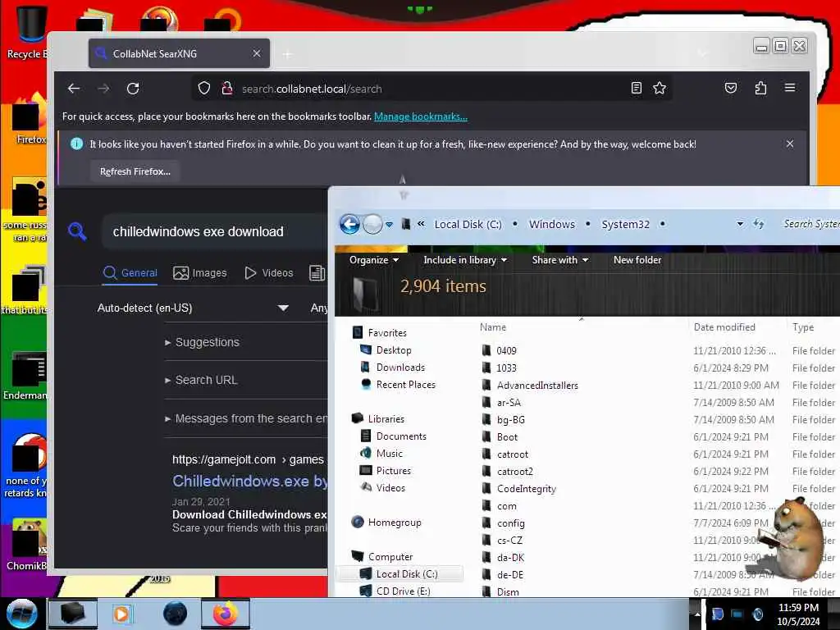840x630 pixels.
Task: Bookmark this page with the star icon
Action: pos(660,88)
